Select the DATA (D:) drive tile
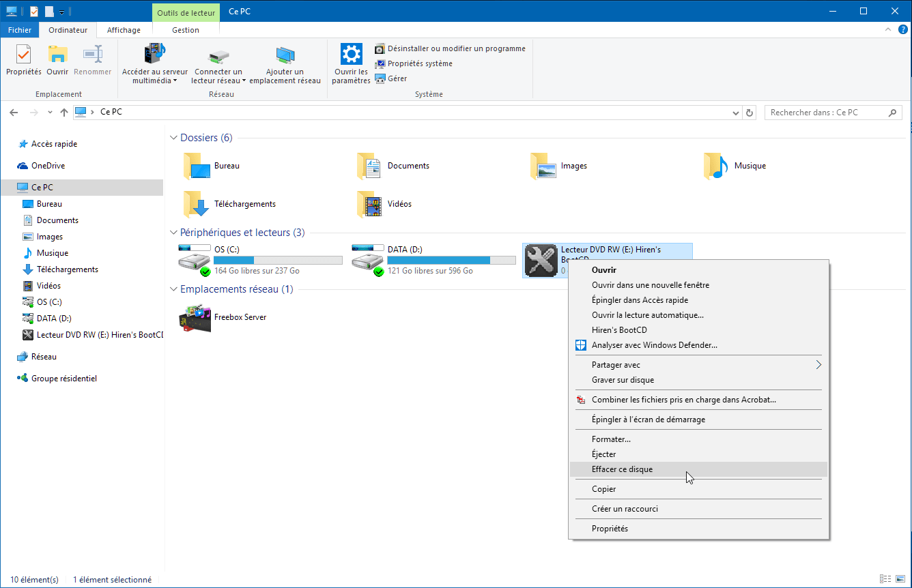Viewport: 912px width, 588px height. tap(433, 260)
